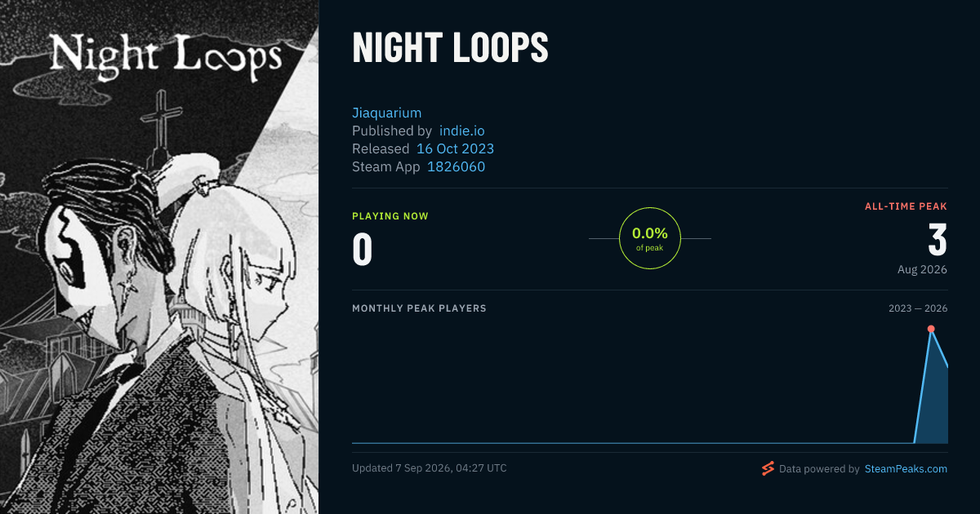Click the Updated 7 Sep 2026 timestamp
Image resolution: width=980 pixels, height=514 pixels.
point(430,468)
